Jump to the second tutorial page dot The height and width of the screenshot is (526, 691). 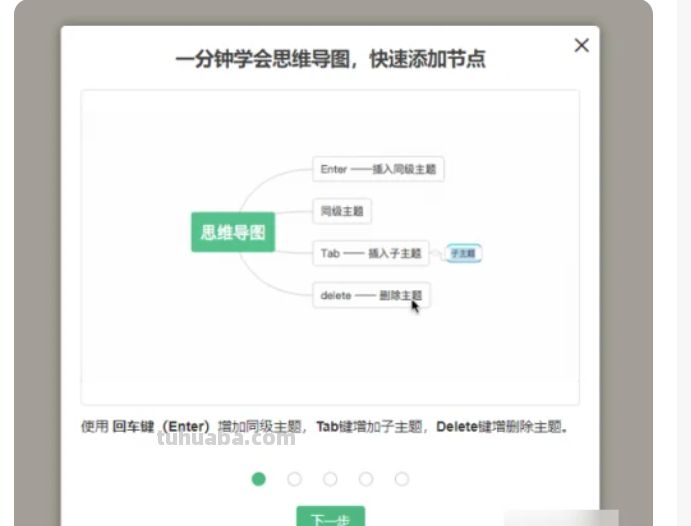tap(294, 479)
